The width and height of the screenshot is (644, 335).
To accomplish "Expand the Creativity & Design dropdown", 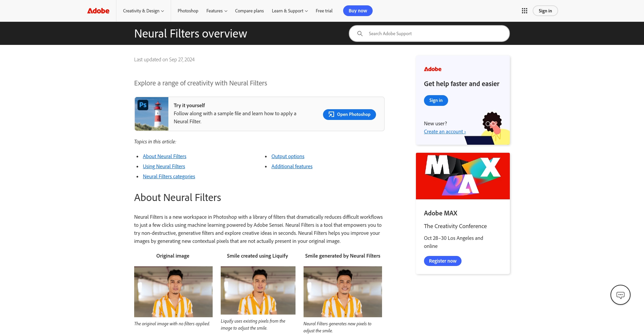I will pyautogui.click(x=143, y=11).
